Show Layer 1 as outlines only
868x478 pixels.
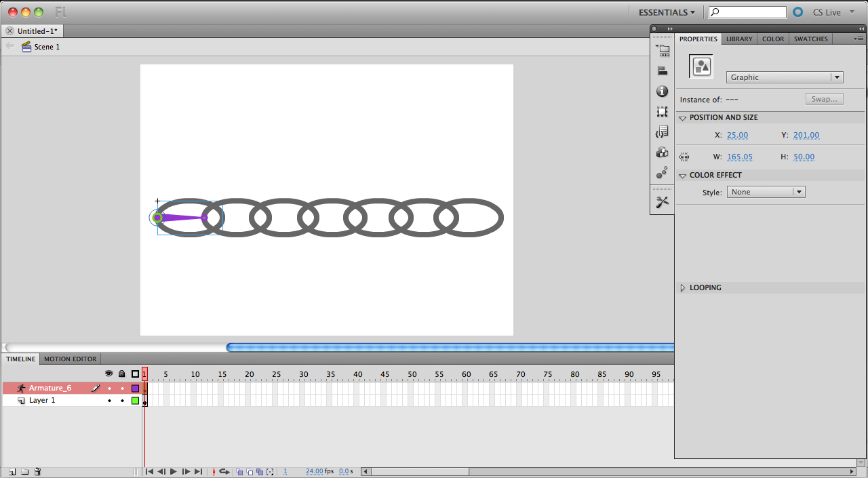pos(135,400)
